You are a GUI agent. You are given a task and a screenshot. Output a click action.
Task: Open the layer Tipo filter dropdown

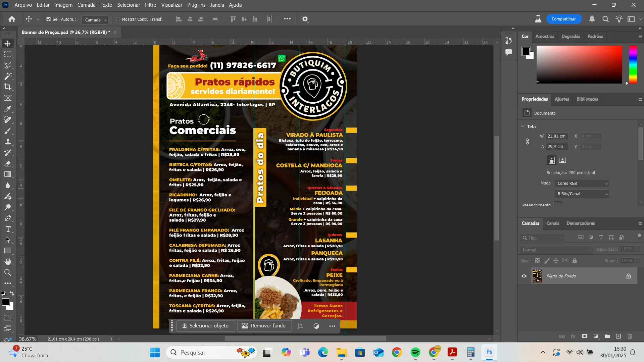[542, 238]
